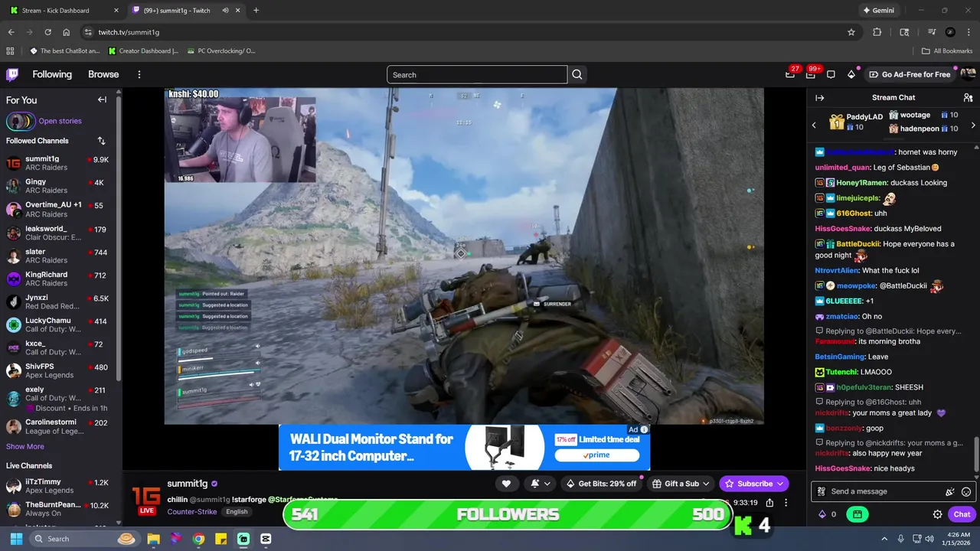Image resolution: width=980 pixels, height=551 pixels.
Task: Open the Gemini button in Chrome
Action: pyautogui.click(x=879, y=11)
